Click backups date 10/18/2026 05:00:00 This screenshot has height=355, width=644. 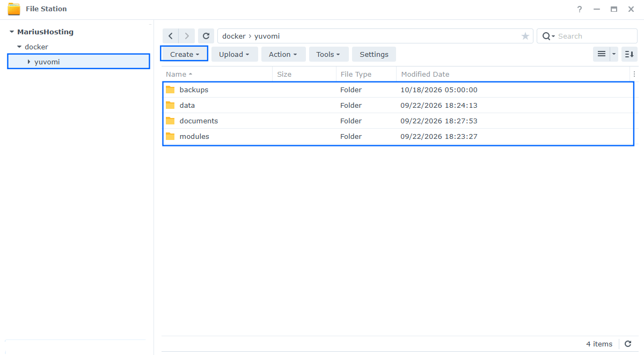pyautogui.click(x=439, y=90)
